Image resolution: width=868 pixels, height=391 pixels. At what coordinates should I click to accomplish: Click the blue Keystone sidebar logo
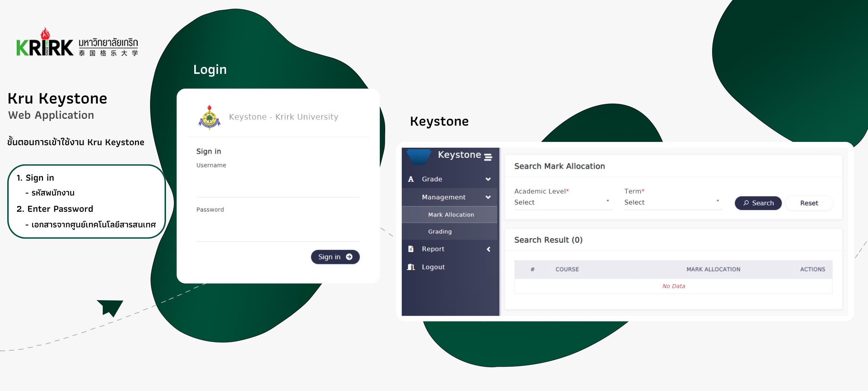419,156
